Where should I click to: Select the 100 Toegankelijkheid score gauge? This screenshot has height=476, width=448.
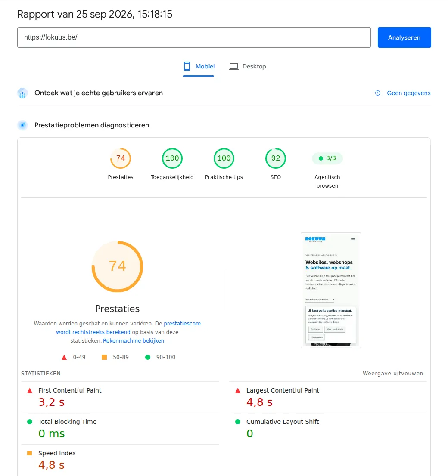coord(172,158)
